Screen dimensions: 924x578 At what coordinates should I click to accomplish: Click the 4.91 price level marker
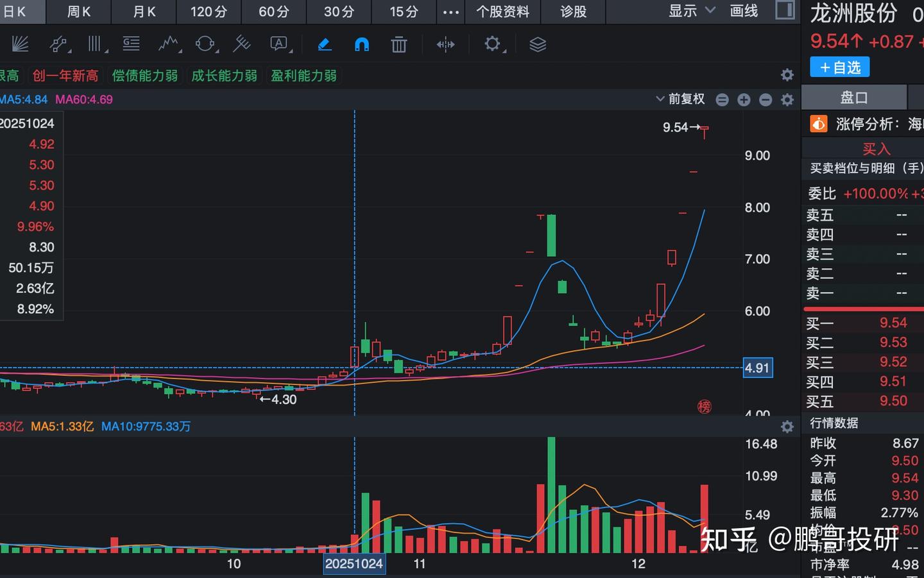(x=757, y=368)
